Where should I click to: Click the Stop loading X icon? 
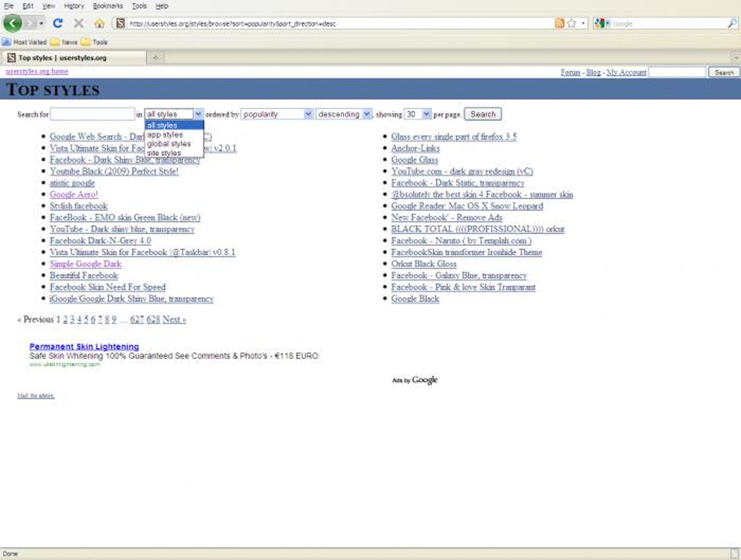click(x=78, y=23)
